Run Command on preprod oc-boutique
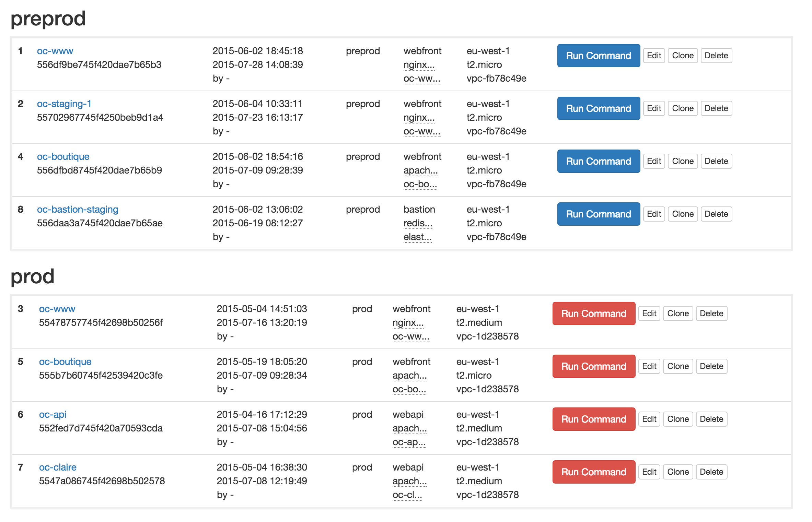The image size is (812, 522). (598, 161)
